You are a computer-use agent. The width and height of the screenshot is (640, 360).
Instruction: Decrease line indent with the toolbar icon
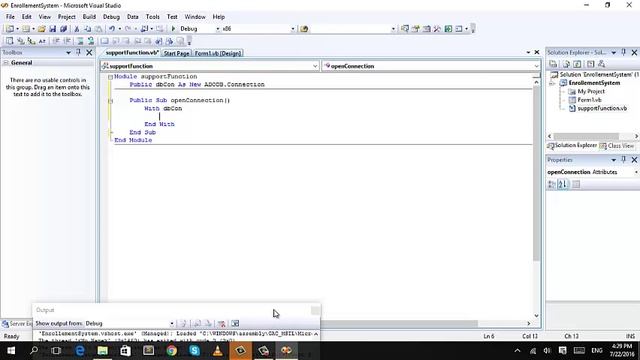(56, 41)
